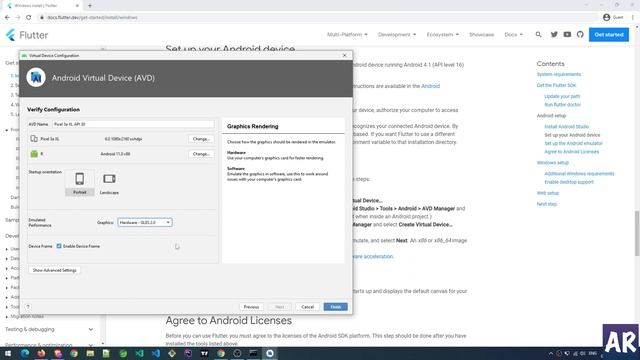This screenshot has width=640, height=360.
Task: Select Landscape startup orientation
Action: pos(109,183)
